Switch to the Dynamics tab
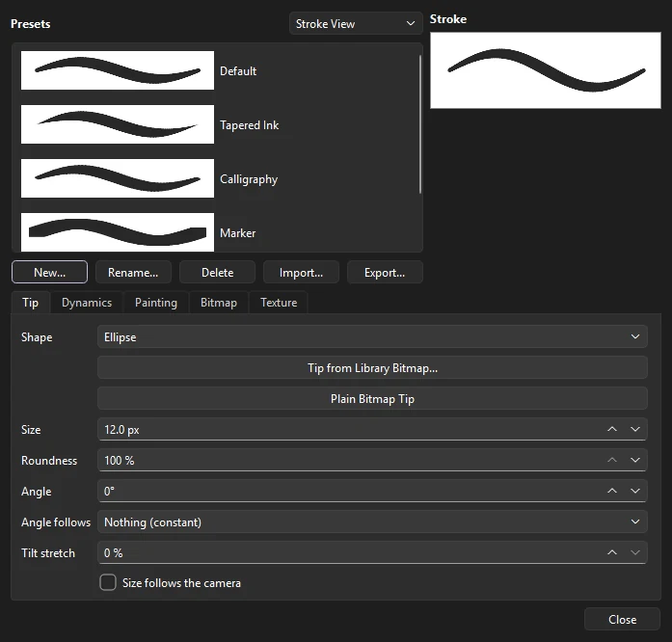Viewport: 672px width, 642px height. click(87, 302)
